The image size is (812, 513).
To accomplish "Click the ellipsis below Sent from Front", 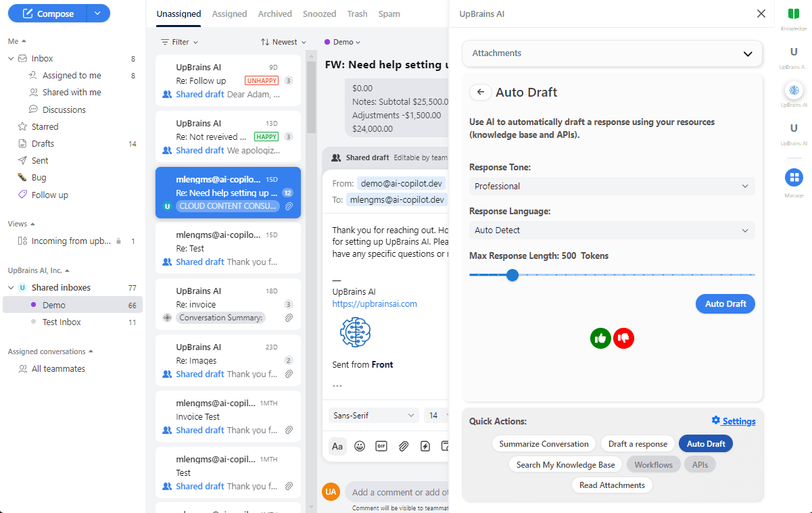I will coord(337,386).
